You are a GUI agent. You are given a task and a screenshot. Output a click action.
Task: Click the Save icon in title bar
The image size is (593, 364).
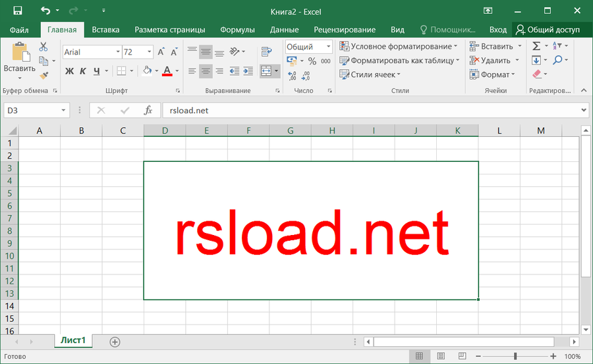17,11
